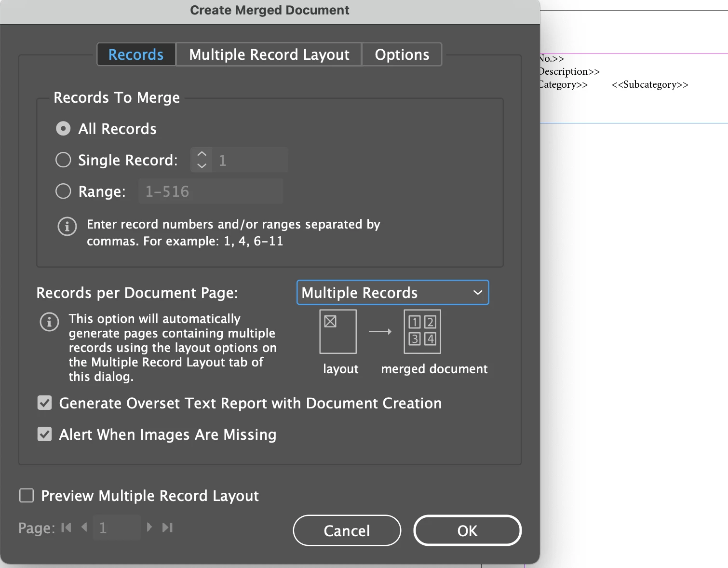Image resolution: width=728 pixels, height=568 pixels.
Task: Open the Multiple Record Layout tab
Action: [269, 54]
